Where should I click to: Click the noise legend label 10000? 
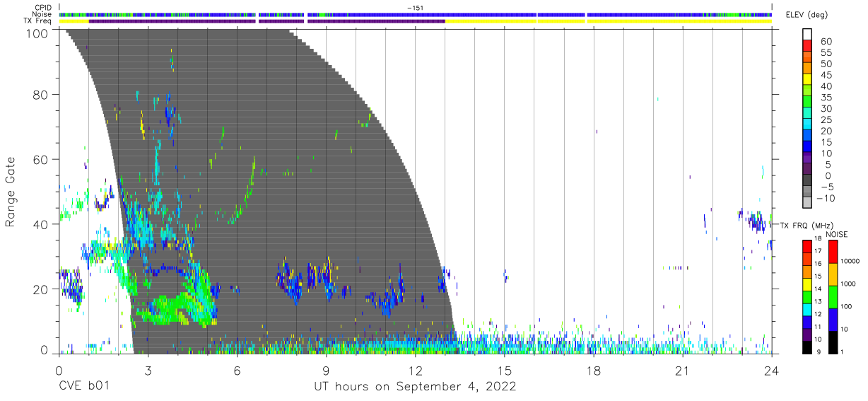point(852,261)
